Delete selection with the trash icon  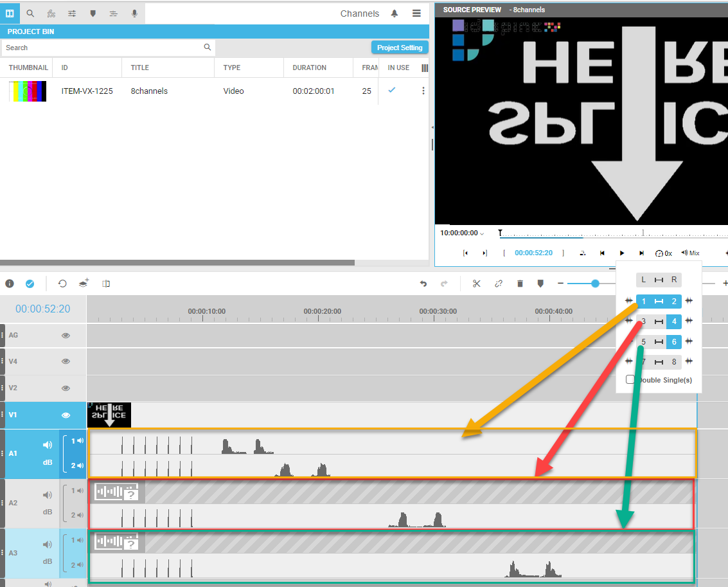[x=520, y=284]
